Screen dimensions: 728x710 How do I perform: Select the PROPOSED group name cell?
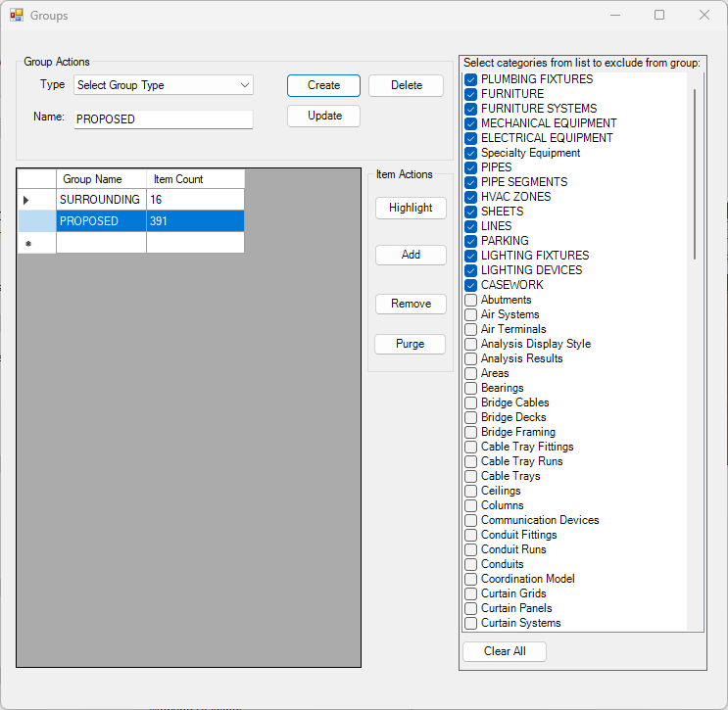[101, 221]
